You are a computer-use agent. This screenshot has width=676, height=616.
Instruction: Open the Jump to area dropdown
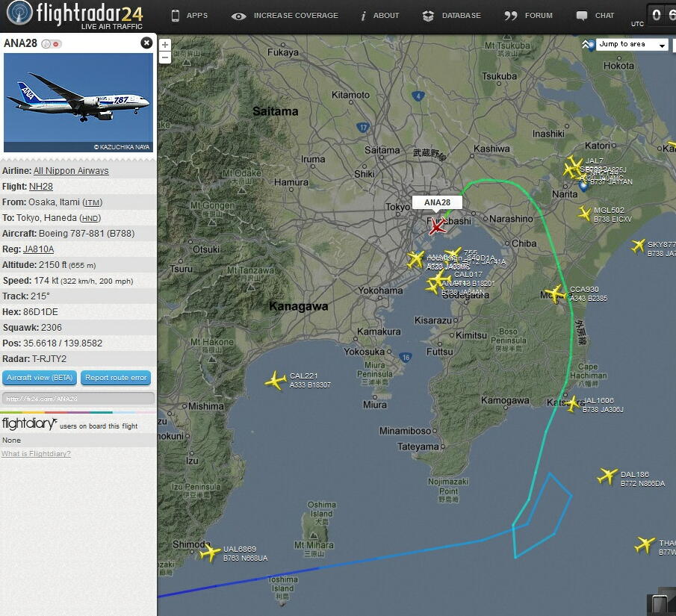click(x=632, y=44)
